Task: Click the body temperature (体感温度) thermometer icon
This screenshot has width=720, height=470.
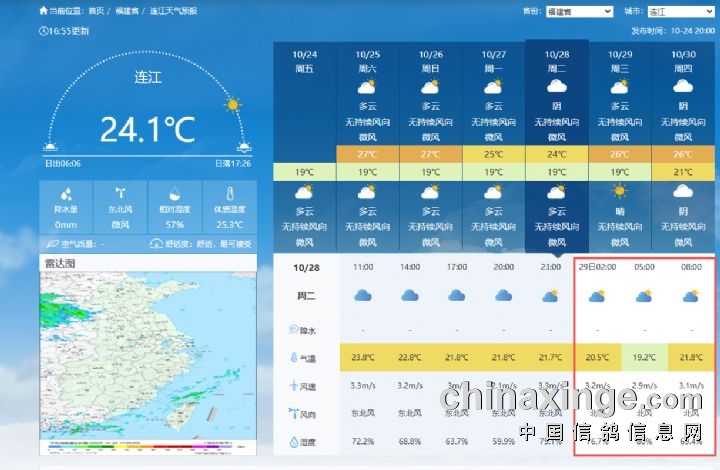Action: click(229, 194)
